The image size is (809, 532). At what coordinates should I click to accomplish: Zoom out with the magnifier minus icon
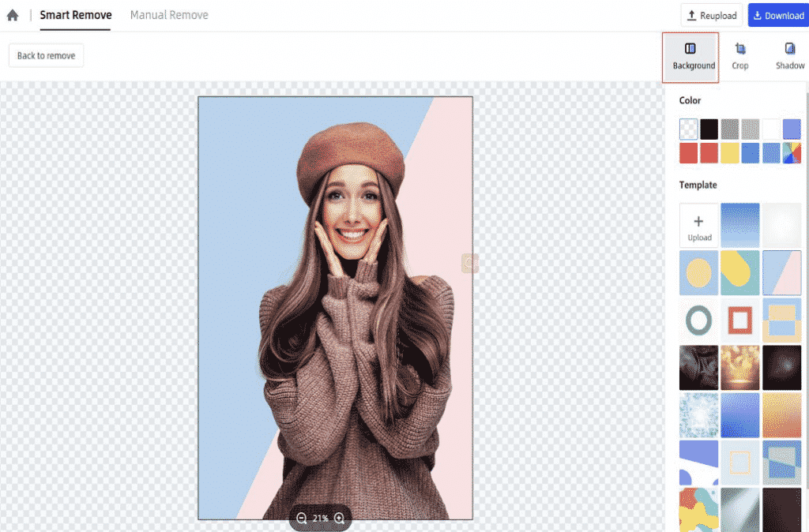[x=301, y=519]
